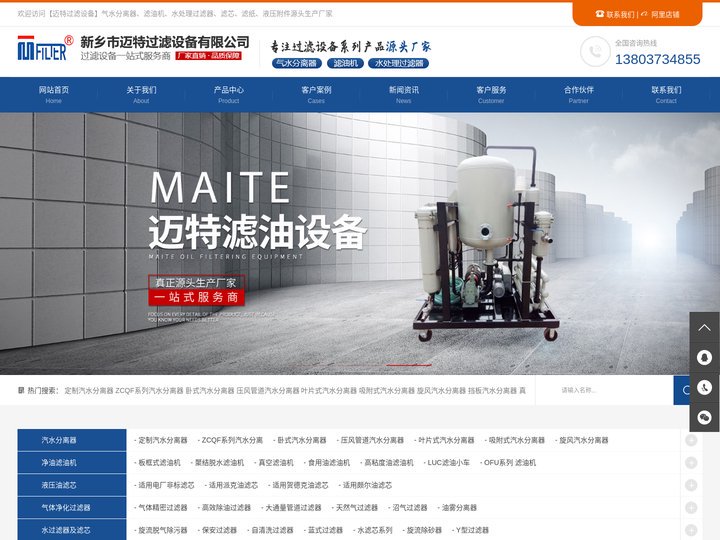The width and height of the screenshot is (720, 540).
Task: Click hot search 压风管道汽水分离器
Action: [x=268, y=391]
